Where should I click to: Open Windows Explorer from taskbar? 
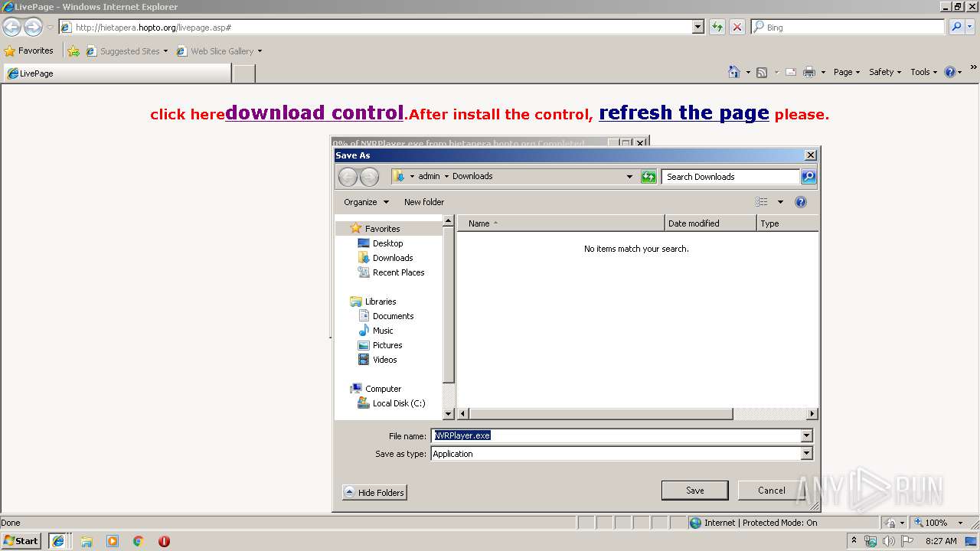[87, 541]
